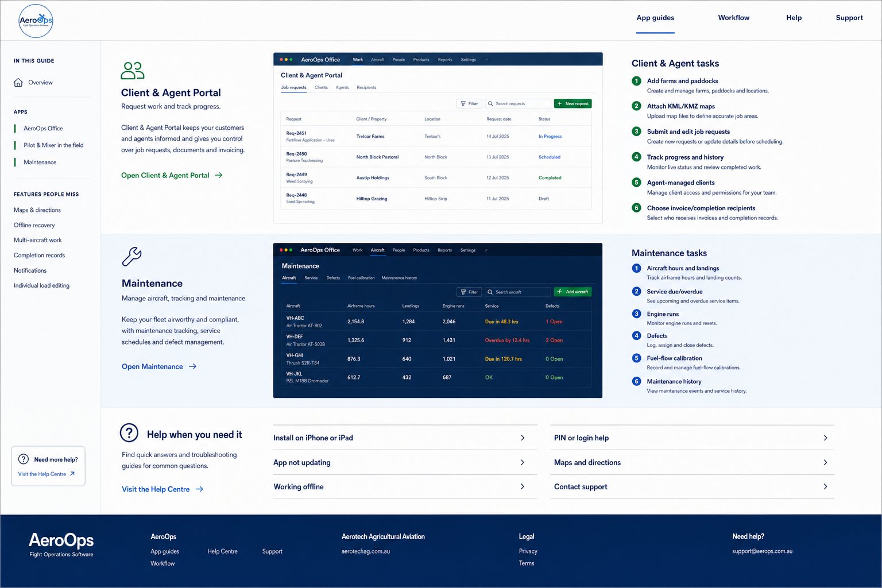Click Track progress and history task
Screen dimensions: 882x588
point(685,157)
